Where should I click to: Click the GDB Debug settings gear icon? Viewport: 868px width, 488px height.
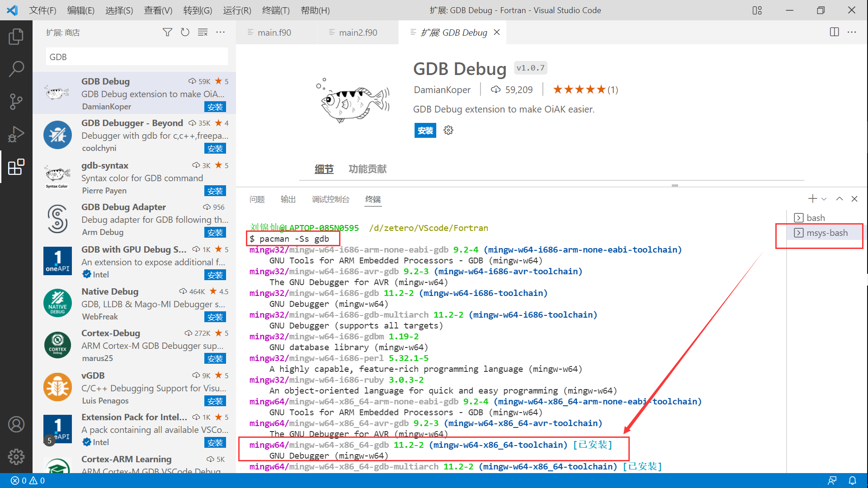coord(448,131)
